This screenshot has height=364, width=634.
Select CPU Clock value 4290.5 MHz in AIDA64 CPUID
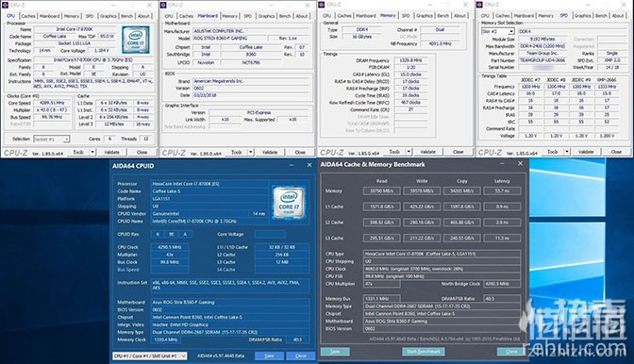pyautogui.click(x=170, y=247)
